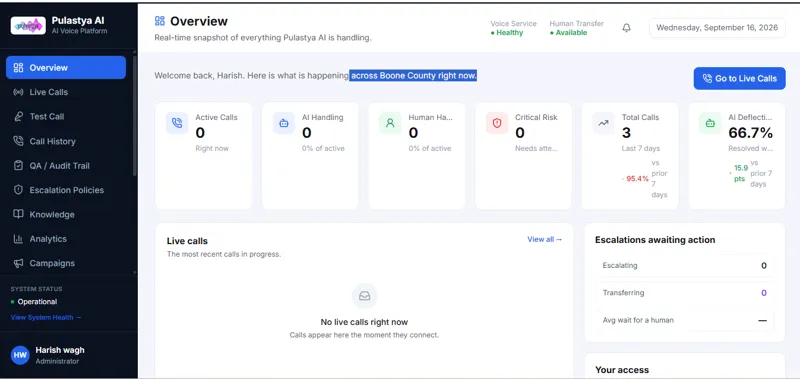The image size is (800, 379).
Task: Click the Live calls section heading
Action: (x=187, y=241)
